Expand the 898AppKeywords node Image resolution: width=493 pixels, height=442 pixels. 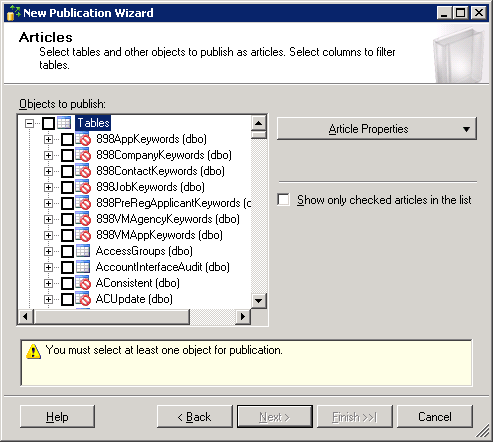tap(48, 139)
